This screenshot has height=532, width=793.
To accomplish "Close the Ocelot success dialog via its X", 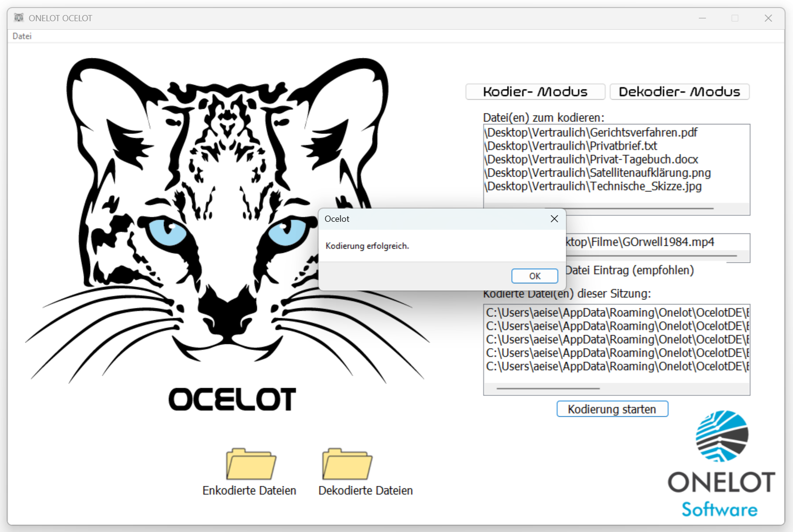I will [554, 218].
